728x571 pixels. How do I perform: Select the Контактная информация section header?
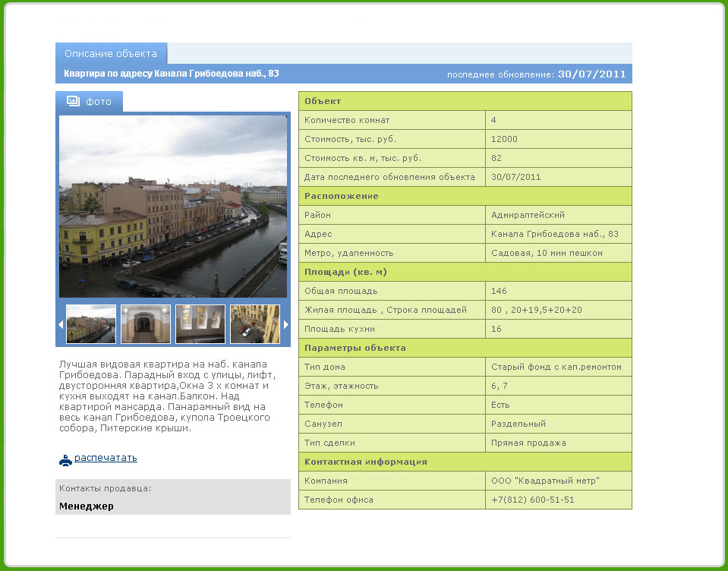465,462
